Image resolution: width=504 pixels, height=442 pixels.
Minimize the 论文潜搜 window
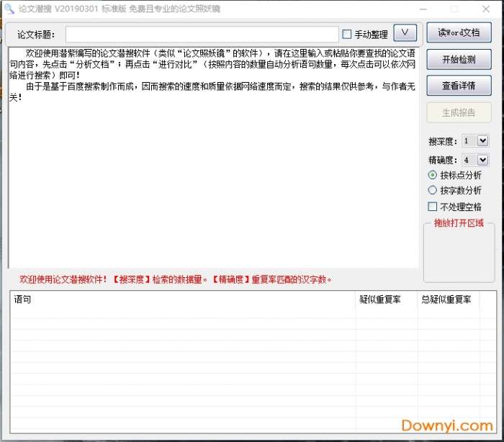(423, 9)
